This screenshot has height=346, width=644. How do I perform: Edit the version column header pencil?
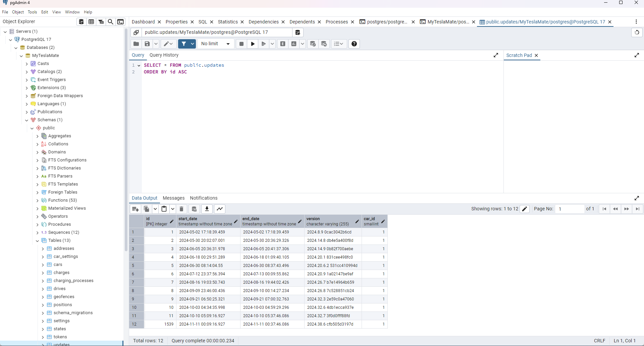(357, 221)
